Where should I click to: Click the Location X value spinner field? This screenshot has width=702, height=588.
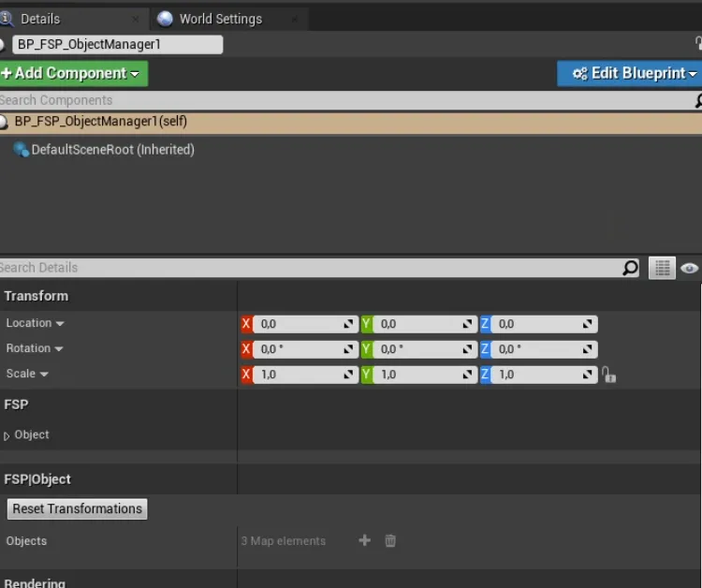(300, 324)
